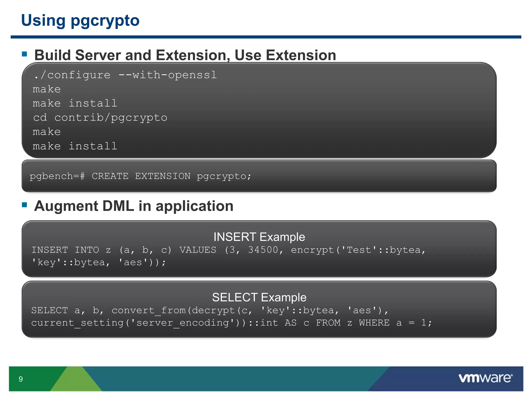Click the 'Using pgcrypto' slide title
The width and height of the screenshot is (532, 399).
[80, 20]
